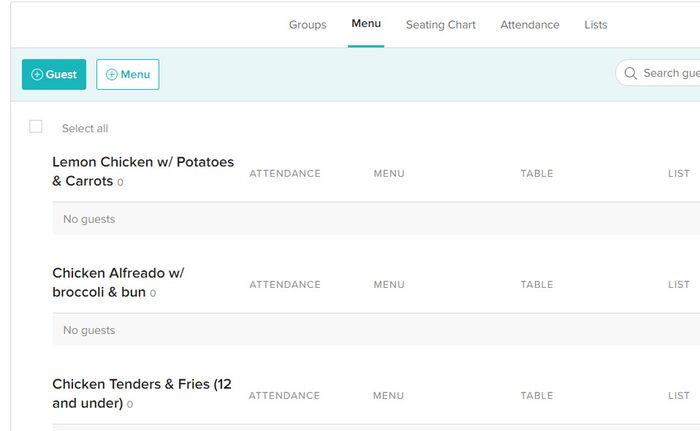Click the plus icon on the Guest button
This screenshot has width=700, height=431.
[37, 75]
